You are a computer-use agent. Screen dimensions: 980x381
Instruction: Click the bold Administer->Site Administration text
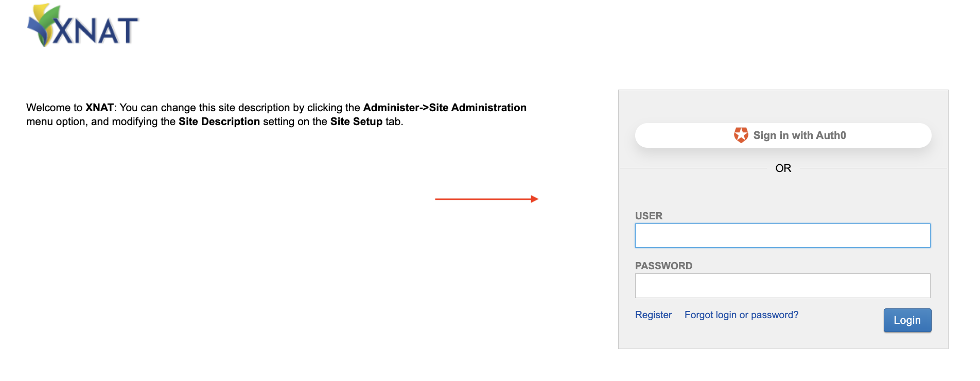click(x=445, y=108)
